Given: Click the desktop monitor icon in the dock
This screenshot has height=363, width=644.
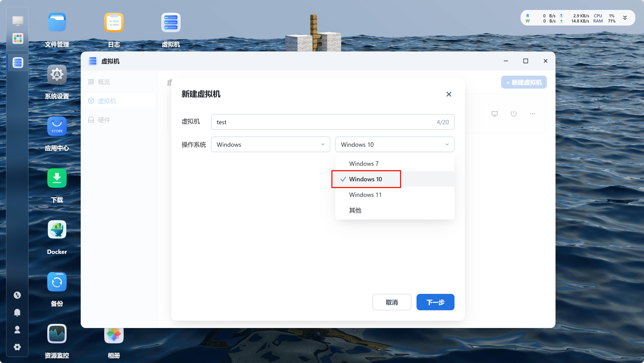Looking at the screenshot, I should coord(18,21).
